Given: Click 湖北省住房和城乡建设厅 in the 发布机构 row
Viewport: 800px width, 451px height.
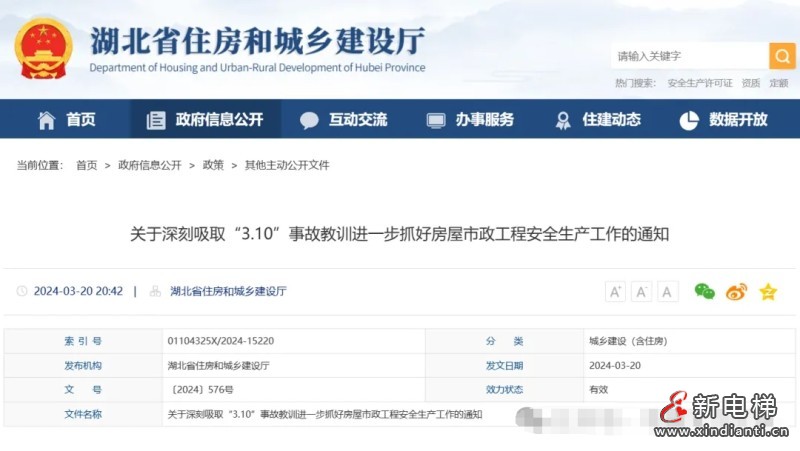Looking at the screenshot, I should pos(218,366).
